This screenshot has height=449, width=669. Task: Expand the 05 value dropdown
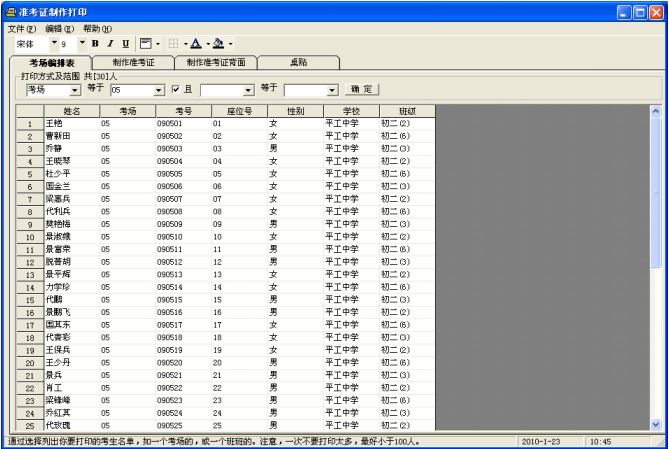(158, 90)
